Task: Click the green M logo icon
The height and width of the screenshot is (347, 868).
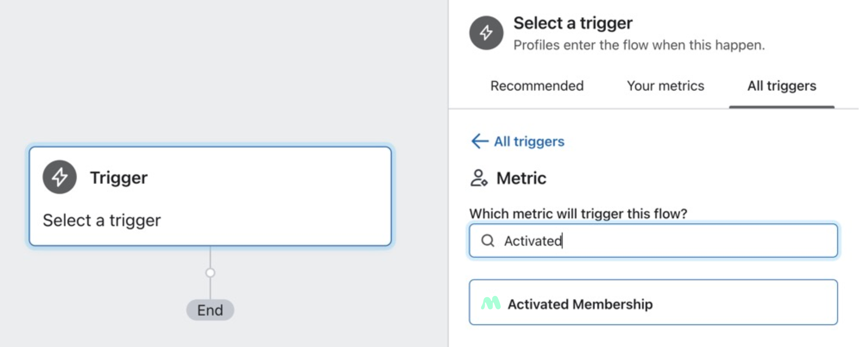Action: point(491,304)
